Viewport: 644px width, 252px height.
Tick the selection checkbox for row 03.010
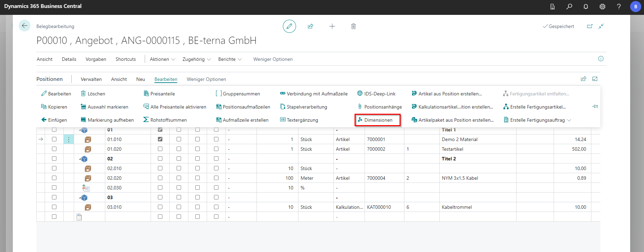pos(54,207)
